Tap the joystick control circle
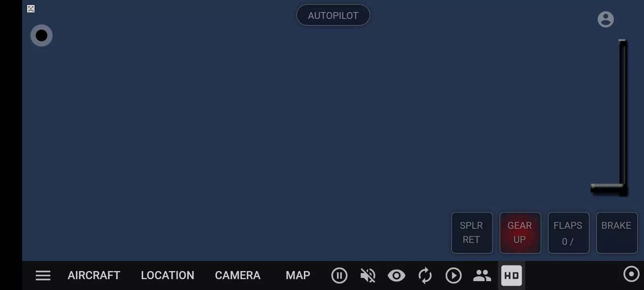Viewport: 644px width, 290px height. pyautogui.click(x=41, y=35)
